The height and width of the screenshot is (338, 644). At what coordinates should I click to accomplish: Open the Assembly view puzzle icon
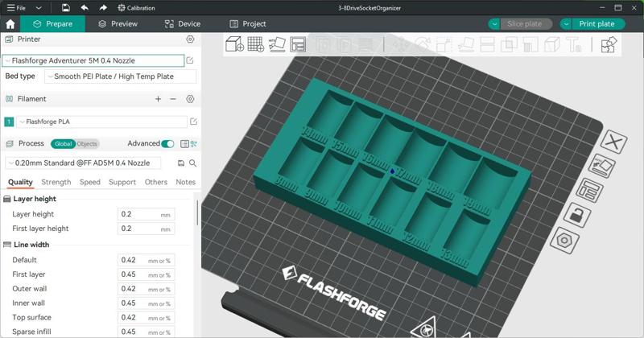tap(609, 44)
